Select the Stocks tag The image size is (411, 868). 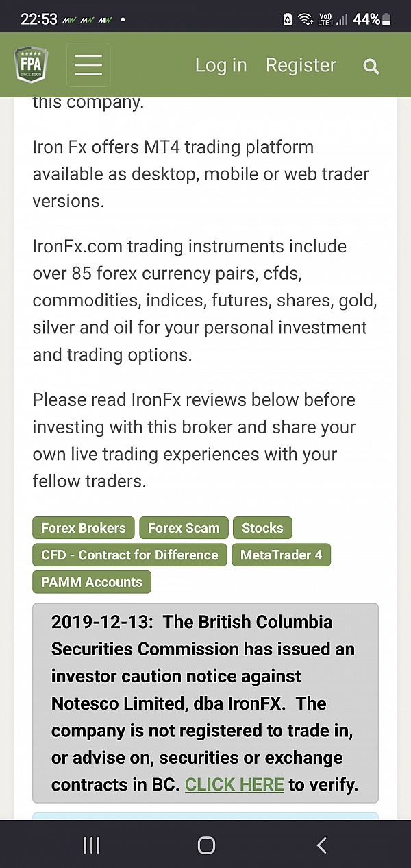tap(262, 528)
